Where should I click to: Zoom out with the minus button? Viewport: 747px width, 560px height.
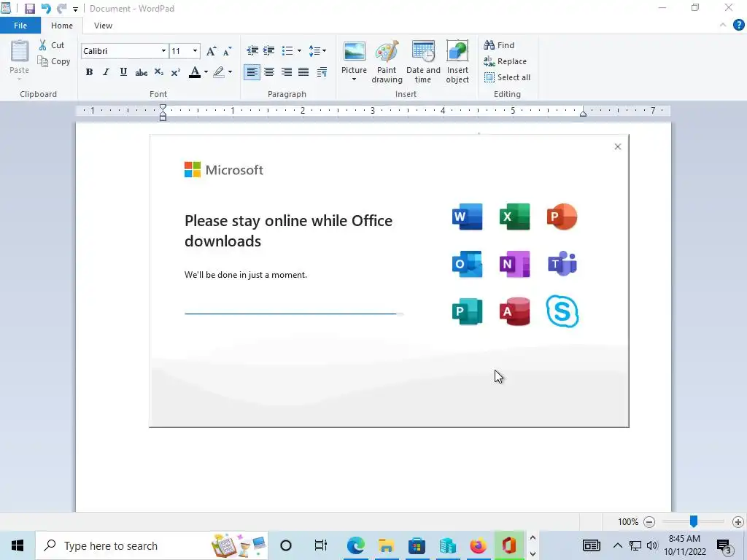tap(649, 522)
